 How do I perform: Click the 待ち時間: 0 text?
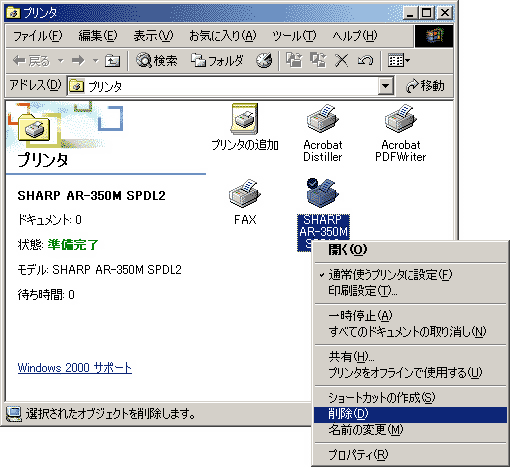46,295
